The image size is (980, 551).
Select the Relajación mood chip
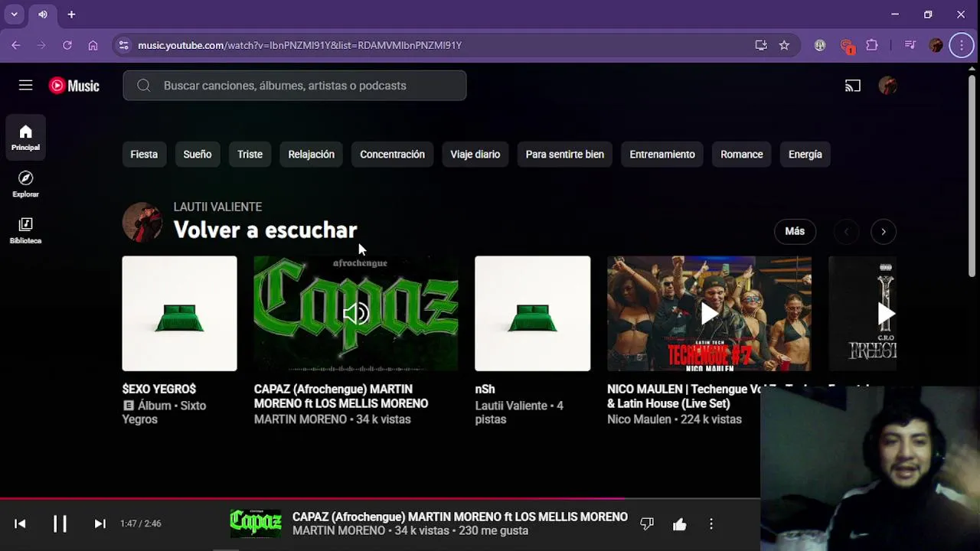(x=311, y=155)
